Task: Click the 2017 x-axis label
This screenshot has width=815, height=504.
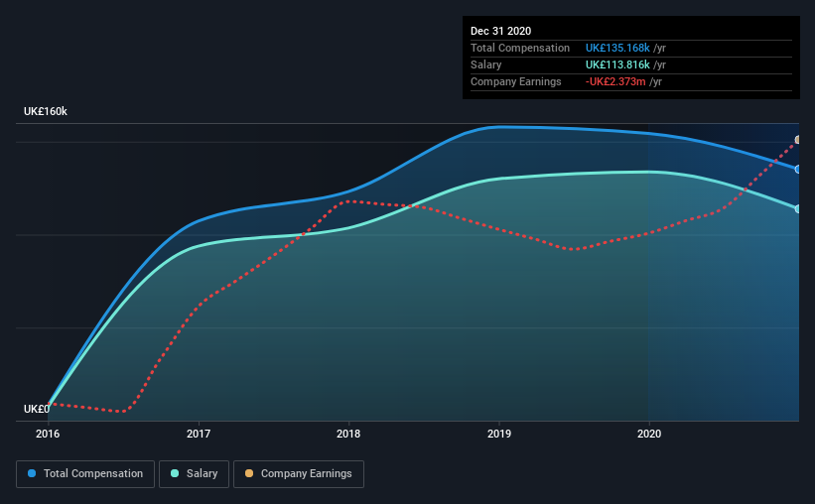Action: (199, 434)
